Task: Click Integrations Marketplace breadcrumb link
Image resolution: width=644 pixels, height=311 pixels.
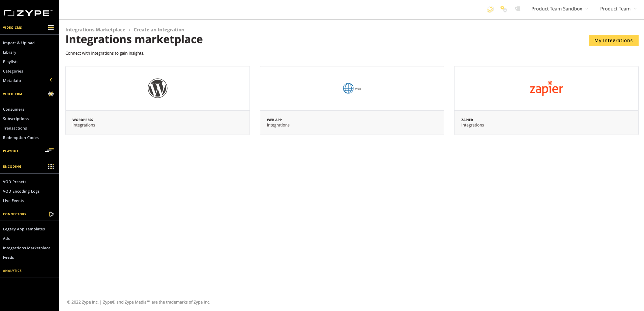Action: coord(95,30)
